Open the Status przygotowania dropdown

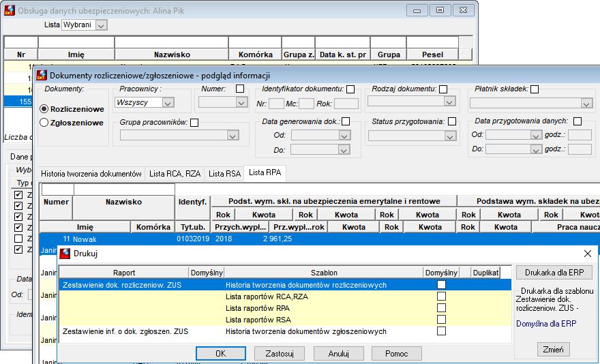(x=449, y=136)
